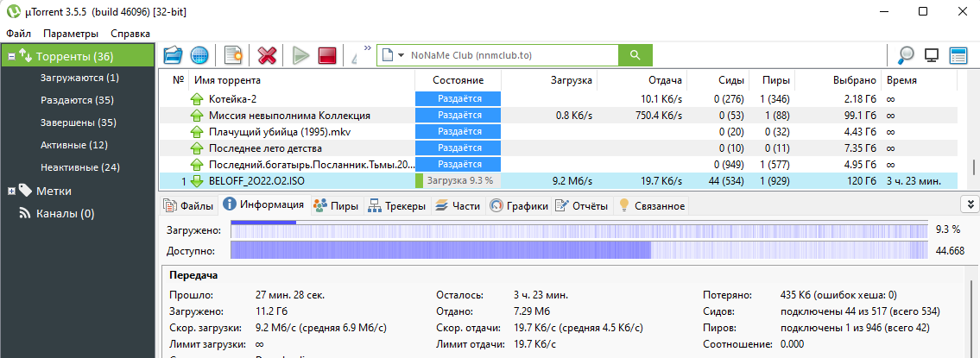
Task: Click the red Stop Torrent icon
Action: coord(327,55)
